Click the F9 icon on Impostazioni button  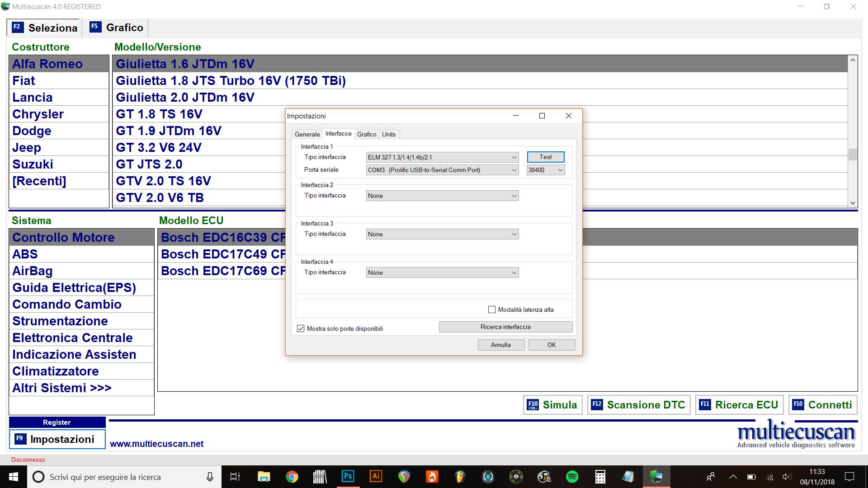click(x=20, y=439)
